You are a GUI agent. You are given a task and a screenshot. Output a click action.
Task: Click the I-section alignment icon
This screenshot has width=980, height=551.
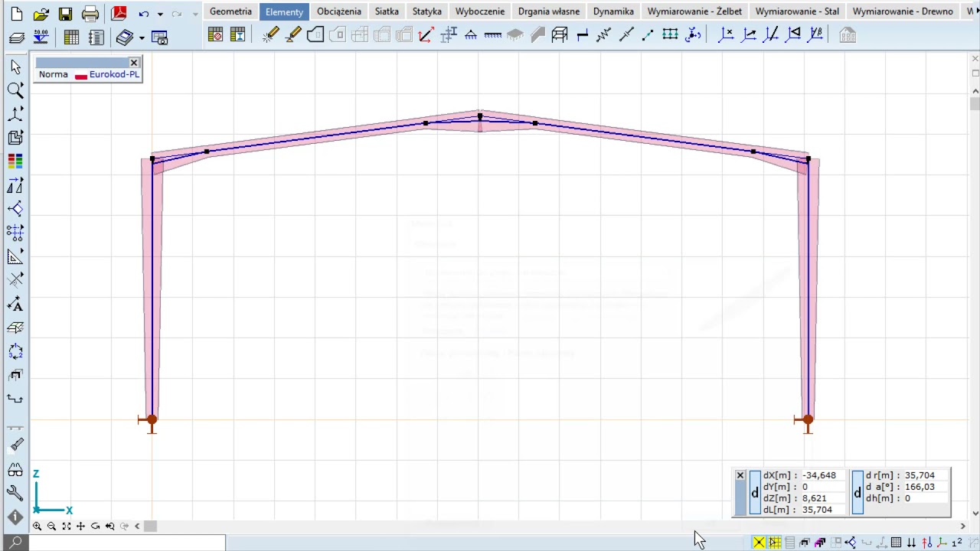(449, 34)
